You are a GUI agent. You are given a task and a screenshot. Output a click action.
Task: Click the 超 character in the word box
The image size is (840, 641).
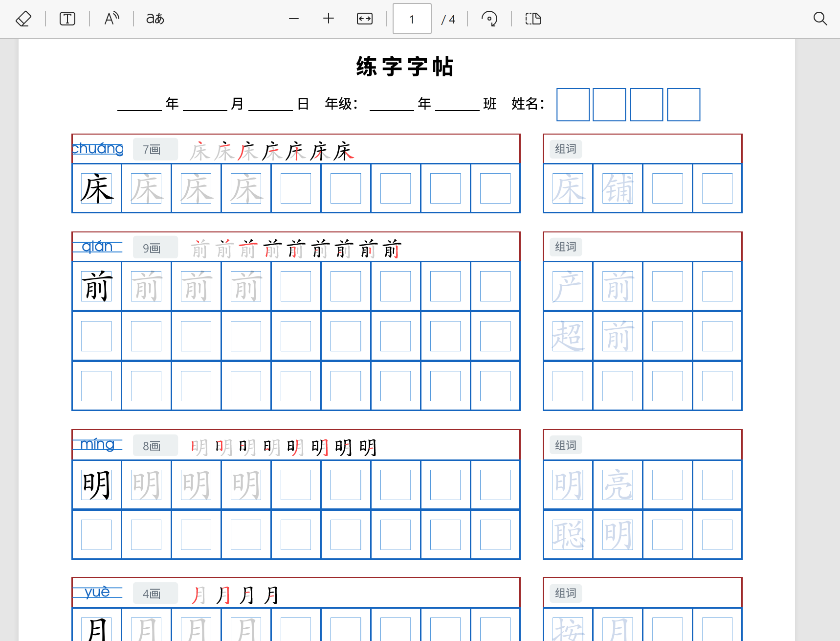pos(568,336)
